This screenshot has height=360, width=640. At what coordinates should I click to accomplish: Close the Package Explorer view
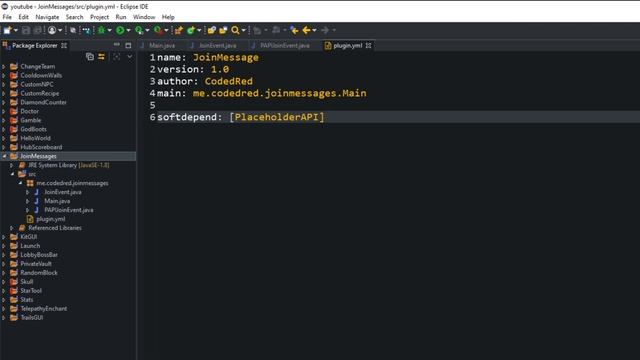[64, 46]
